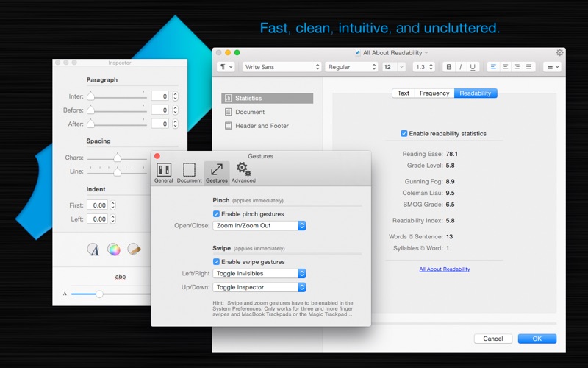Open the color wheel picker in Inspector
Screen dimensions: 588x368
[x=114, y=250]
